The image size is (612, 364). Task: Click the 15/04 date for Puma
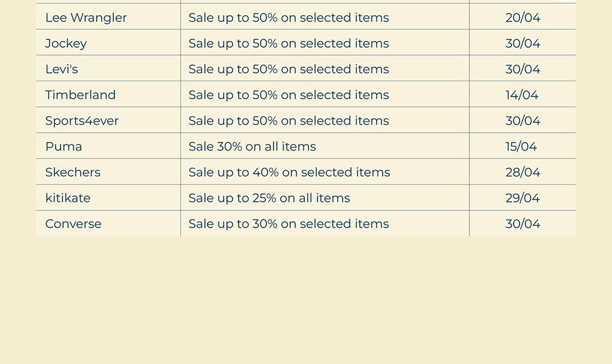(x=521, y=146)
